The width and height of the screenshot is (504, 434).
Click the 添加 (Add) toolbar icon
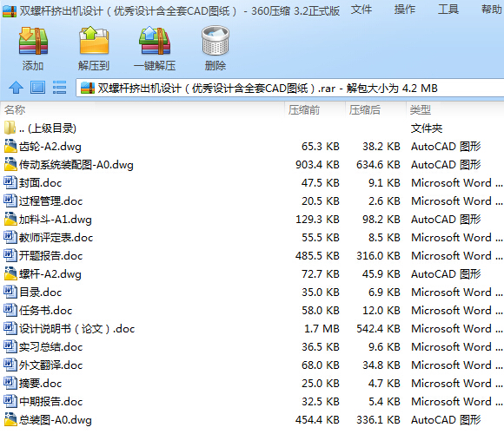pos(33,41)
